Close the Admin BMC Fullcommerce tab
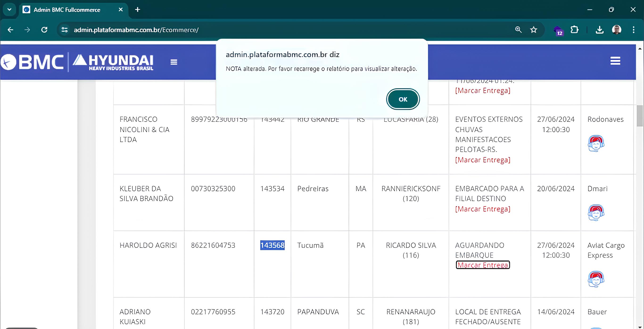 click(120, 9)
